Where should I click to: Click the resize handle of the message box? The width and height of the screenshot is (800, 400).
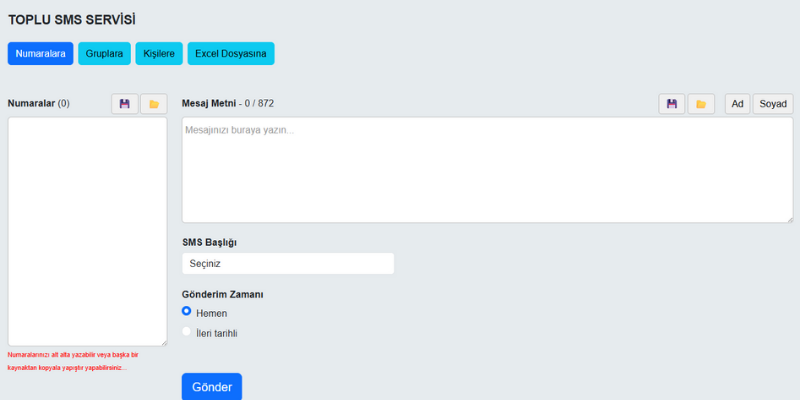pos(788,218)
